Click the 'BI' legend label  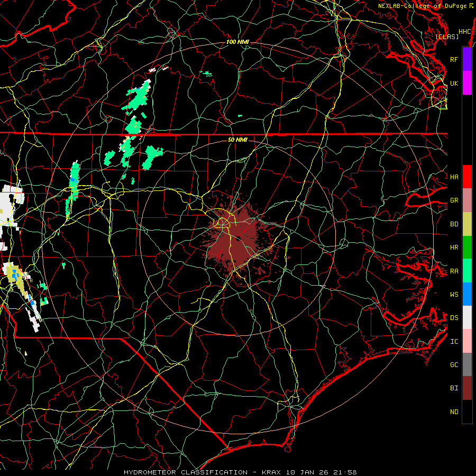tap(454, 388)
